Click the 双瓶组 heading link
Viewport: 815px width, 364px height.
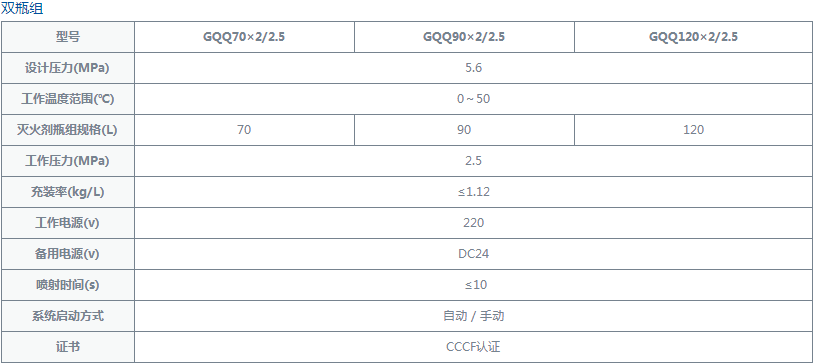(22, 8)
